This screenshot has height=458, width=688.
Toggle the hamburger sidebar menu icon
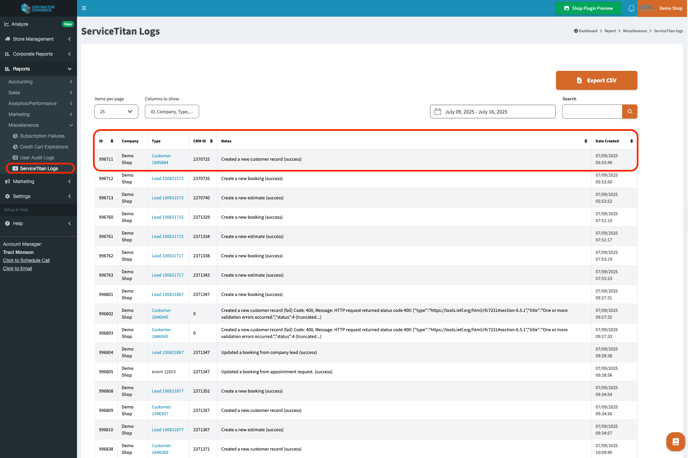pyautogui.click(x=84, y=8)
